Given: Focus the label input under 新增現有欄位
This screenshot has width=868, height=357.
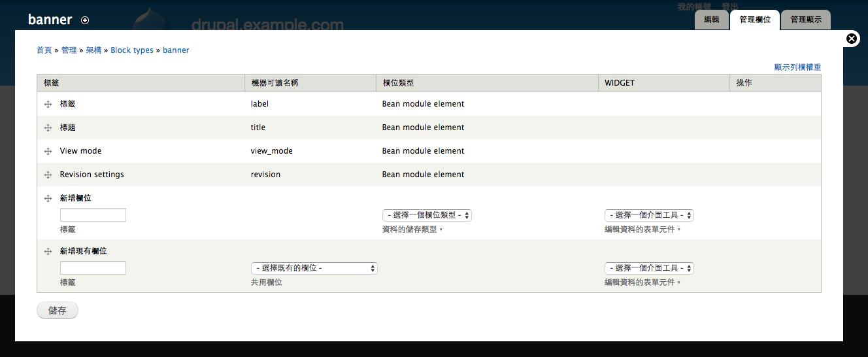Looking at the screenshot, I should [x=93, y=268].
